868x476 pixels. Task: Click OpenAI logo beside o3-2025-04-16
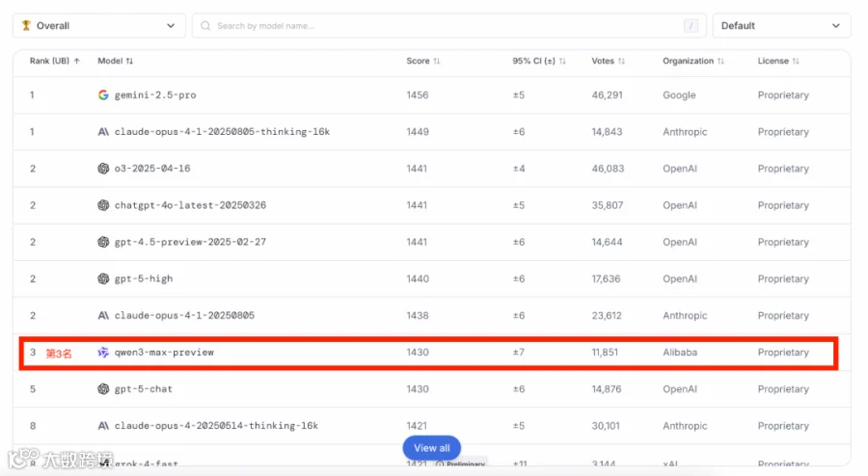point(103,169)
